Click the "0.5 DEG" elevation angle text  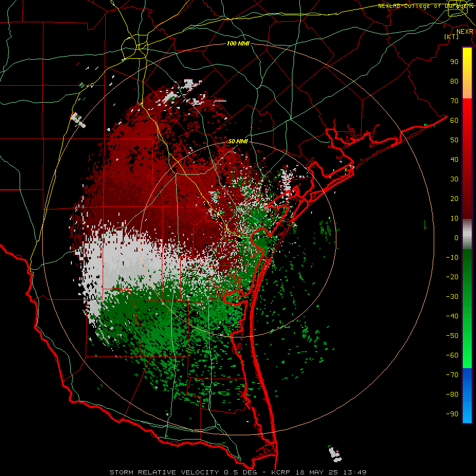pos(240,472)
